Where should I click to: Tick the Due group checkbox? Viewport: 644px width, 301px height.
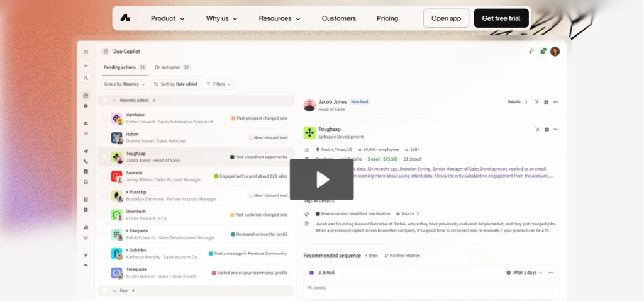104,290
